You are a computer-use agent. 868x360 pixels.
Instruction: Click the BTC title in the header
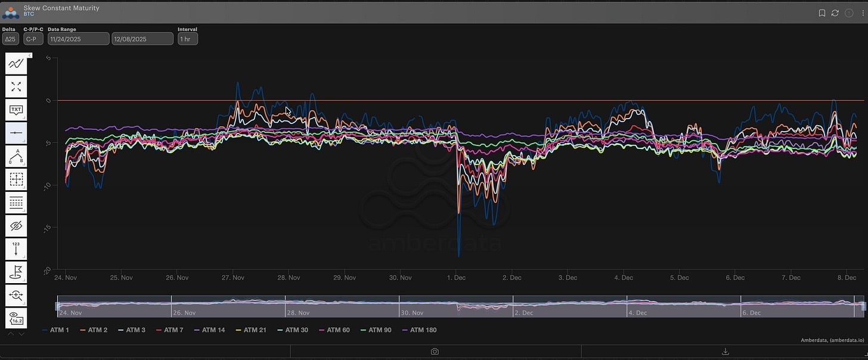(x=27, y=13)
